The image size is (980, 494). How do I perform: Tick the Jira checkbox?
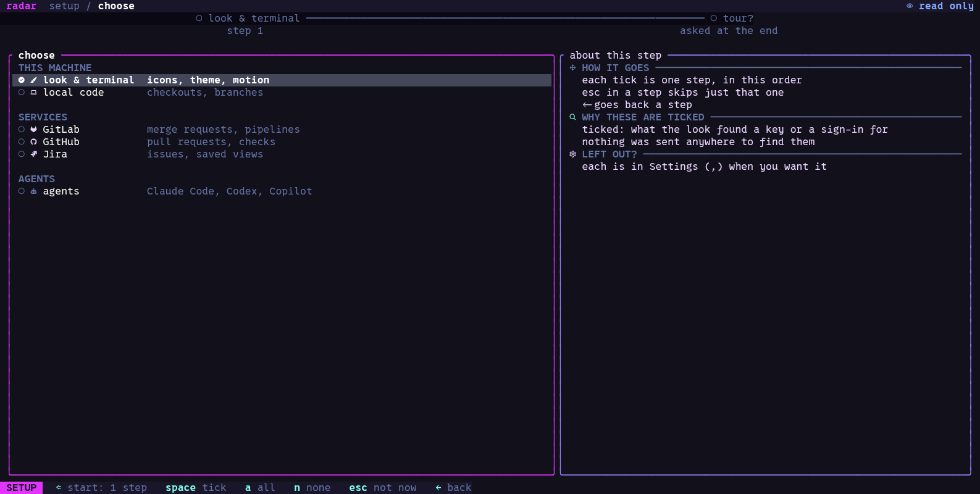point(22,154)
